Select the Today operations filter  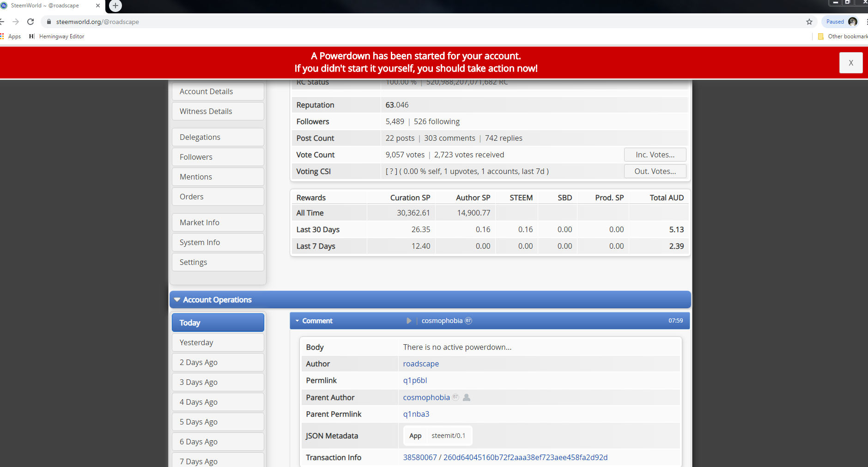(x=218, y=323)
